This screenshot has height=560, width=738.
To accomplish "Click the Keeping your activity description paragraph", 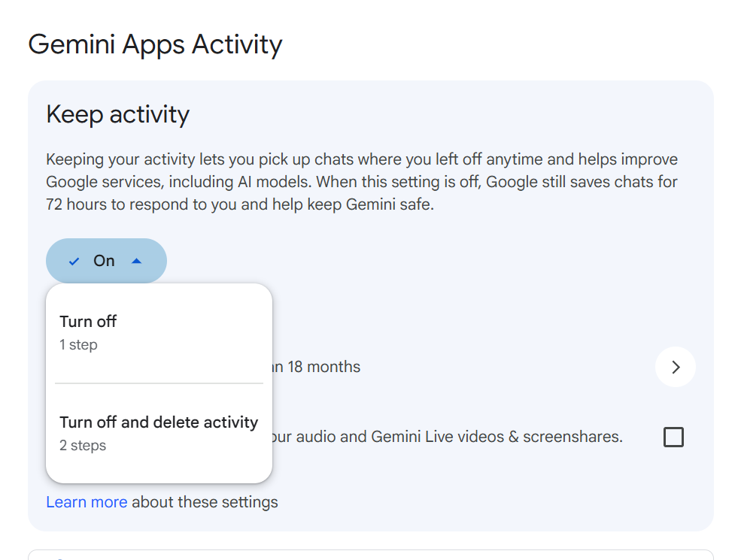I will (x=362, y=181).
